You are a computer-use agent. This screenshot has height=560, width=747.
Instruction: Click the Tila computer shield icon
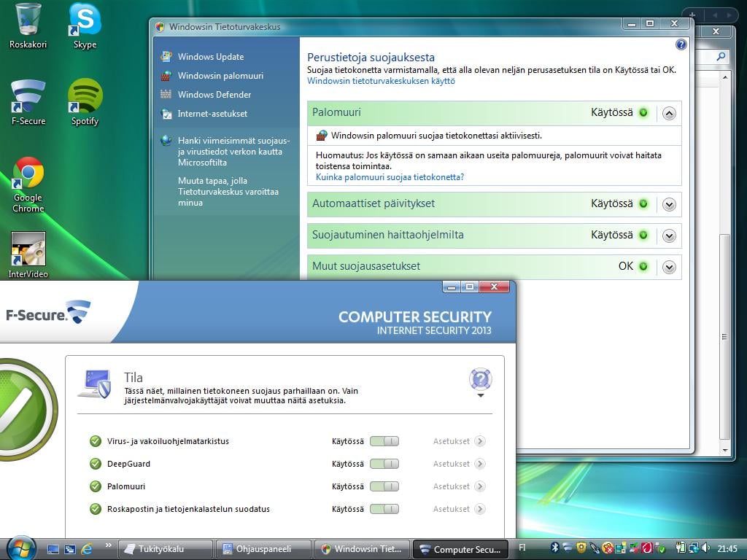pos(95,384)
